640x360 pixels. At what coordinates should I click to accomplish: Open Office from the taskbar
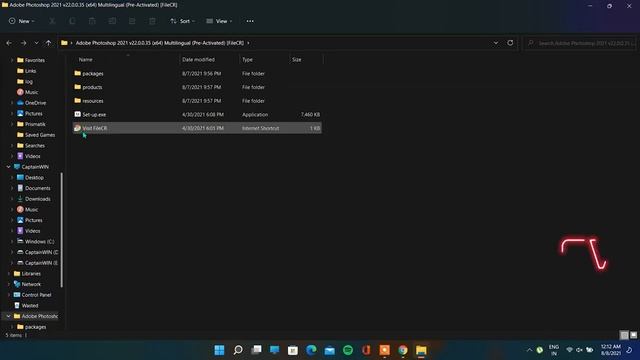pyautogui.click(x=366, y=350)
